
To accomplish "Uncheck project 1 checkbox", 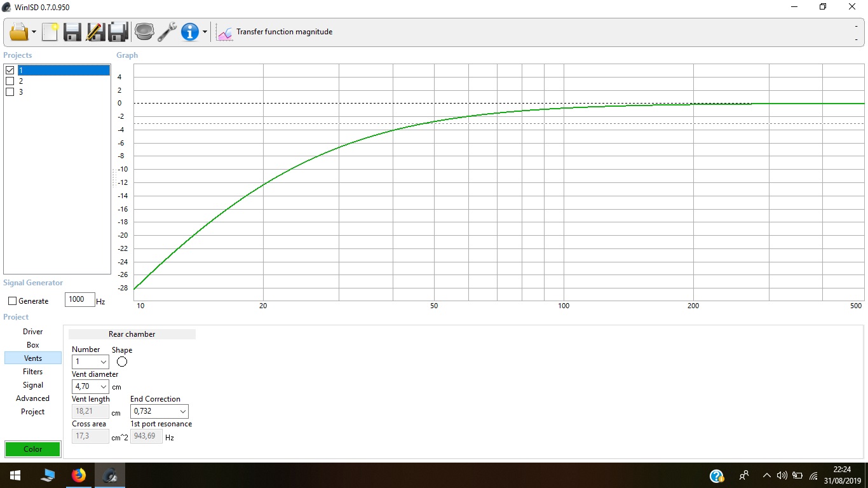I will pyautogui.click(x=10, y=71).
